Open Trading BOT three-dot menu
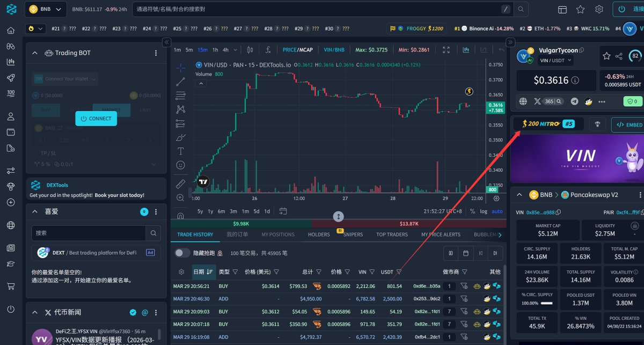Screen dimensions: 644x345 pyautogui.click(x=156, y=53)
